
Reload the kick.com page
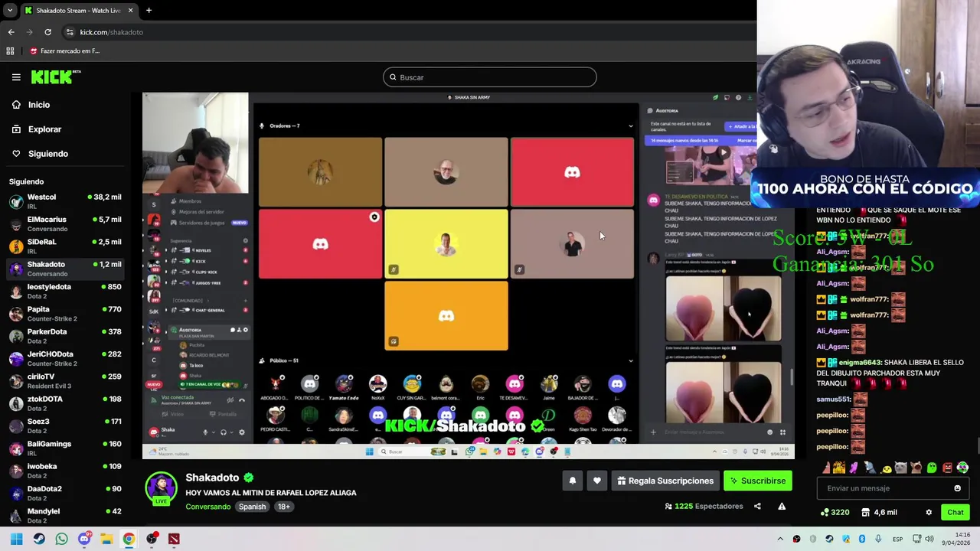[x=47, y=32]
